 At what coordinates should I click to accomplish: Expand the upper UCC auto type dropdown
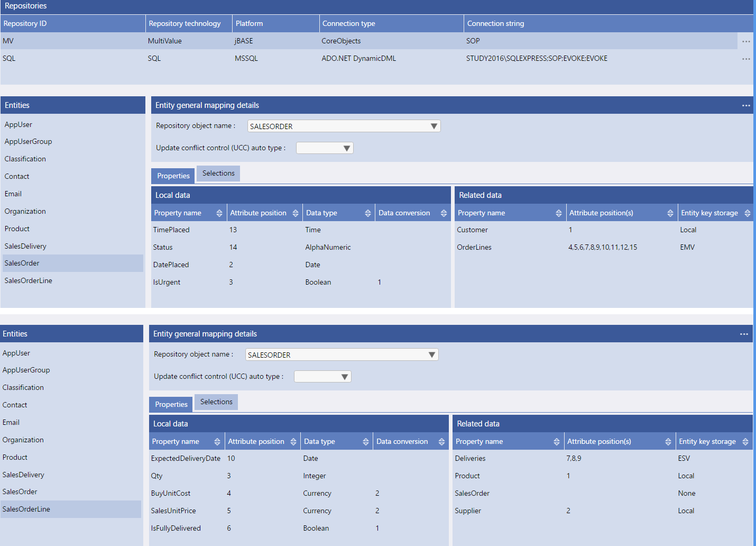(347, 148)
